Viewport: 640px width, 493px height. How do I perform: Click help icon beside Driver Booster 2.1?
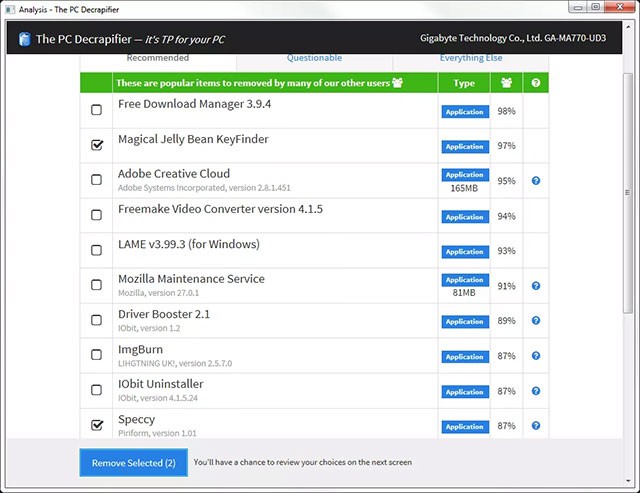[536, 321]
